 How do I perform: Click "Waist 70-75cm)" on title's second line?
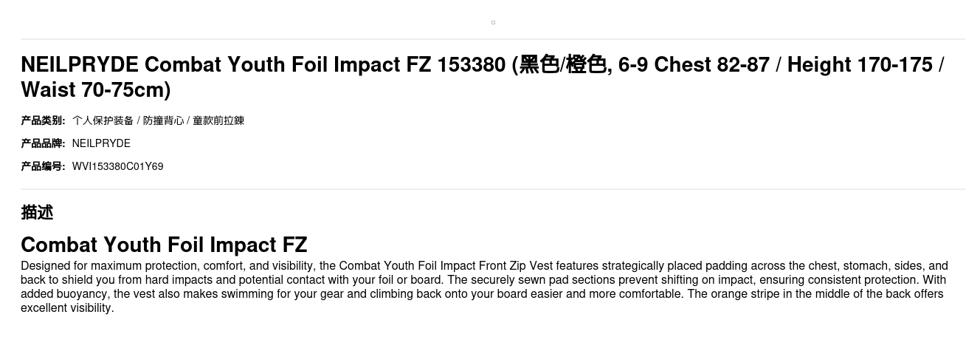pyautogui.click(x=96, y=89)
